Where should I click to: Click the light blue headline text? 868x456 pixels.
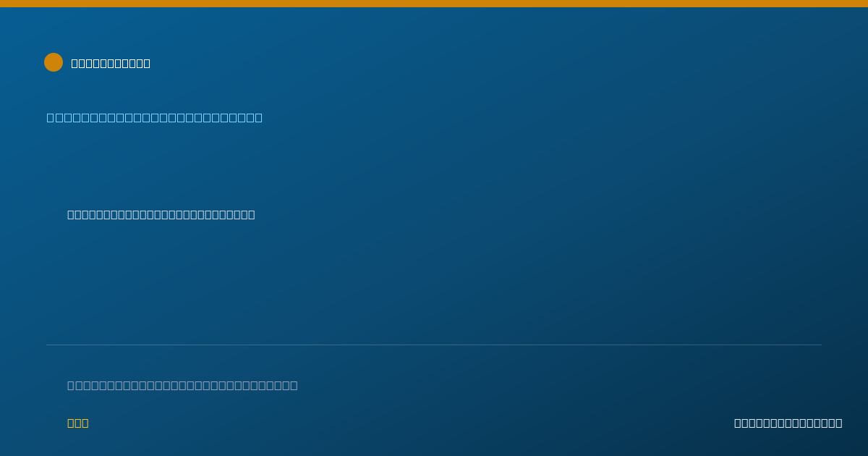[x=155, y=117]
